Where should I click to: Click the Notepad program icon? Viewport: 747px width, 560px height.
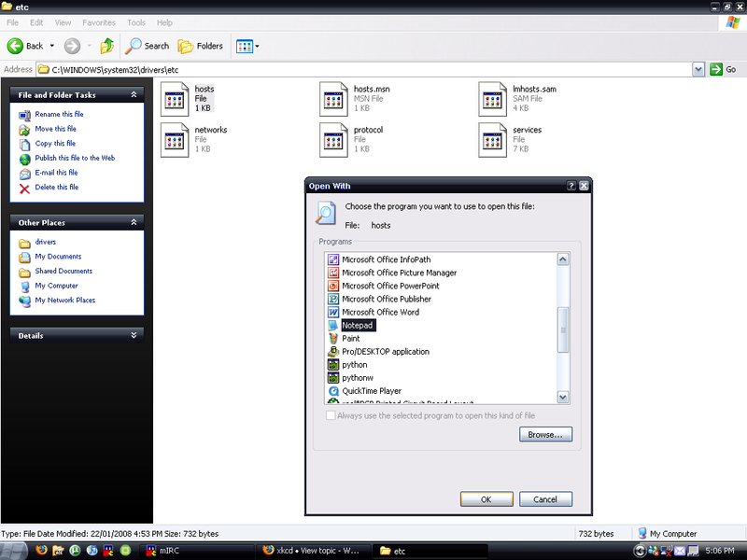pos(333,325)
